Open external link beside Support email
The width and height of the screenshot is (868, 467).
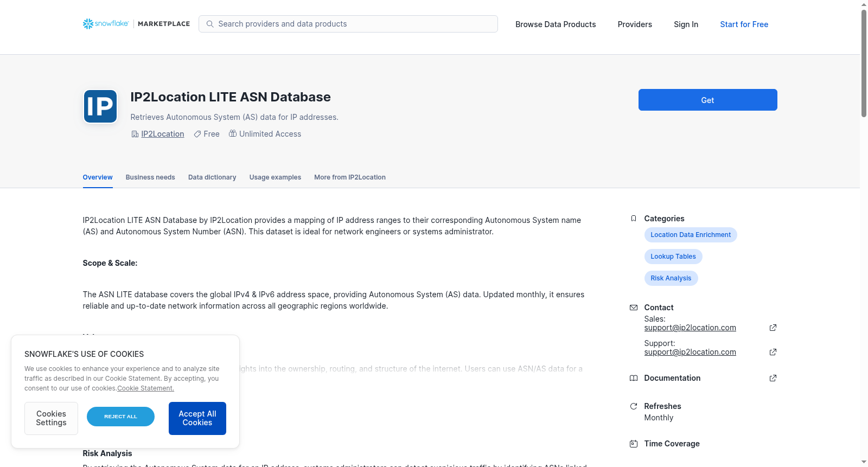coord(773,352)
